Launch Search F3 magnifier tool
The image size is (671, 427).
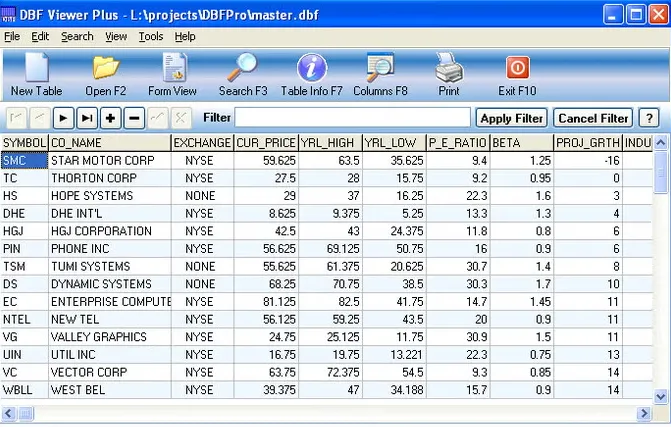pos(243,75)
